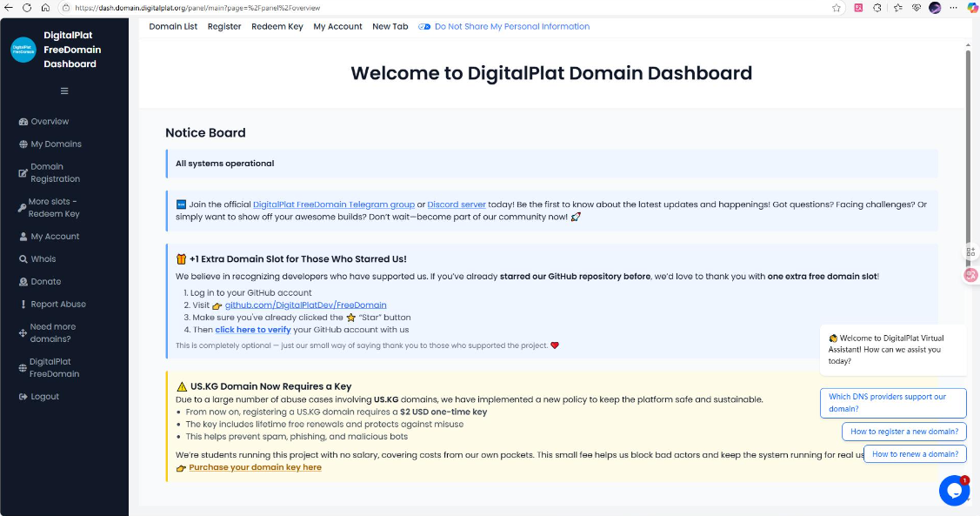This screenshot has width=980, height=516.
Task: Bookmark page with star icon
Action: 837,8
